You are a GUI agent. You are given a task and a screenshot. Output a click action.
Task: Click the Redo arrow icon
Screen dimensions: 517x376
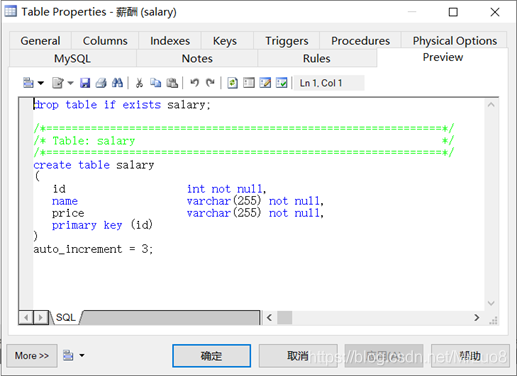point(210,83)
